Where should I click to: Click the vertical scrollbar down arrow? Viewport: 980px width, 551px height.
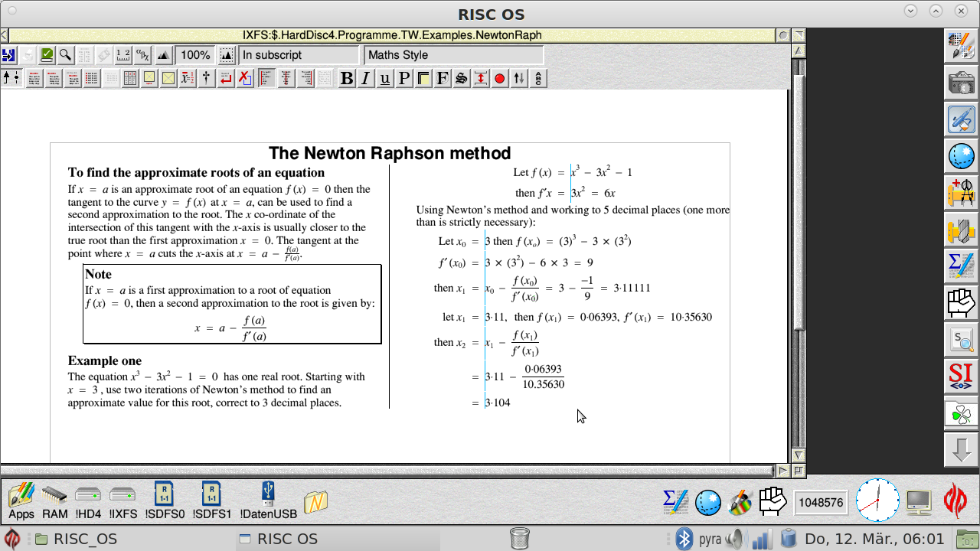(799, 456)
